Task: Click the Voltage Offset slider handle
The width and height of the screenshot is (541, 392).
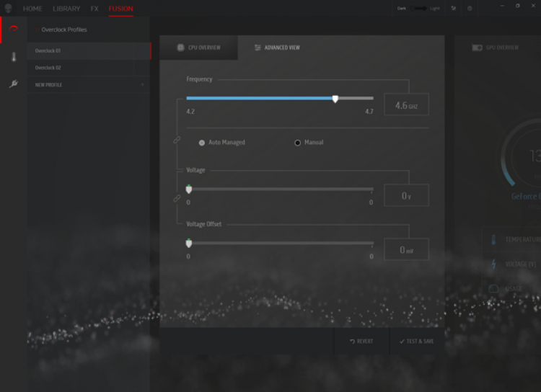Action: 189,244
